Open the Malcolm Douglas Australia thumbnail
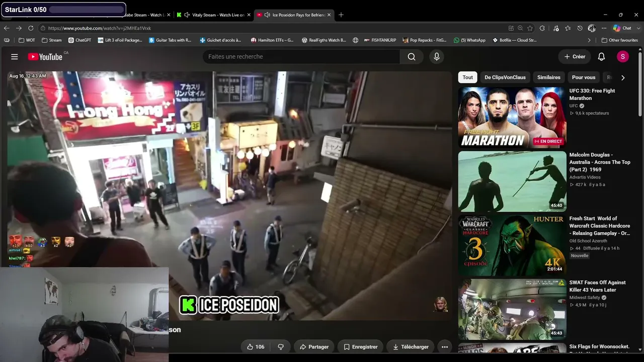This screenshot has width=644, height=362. (512, 182)
